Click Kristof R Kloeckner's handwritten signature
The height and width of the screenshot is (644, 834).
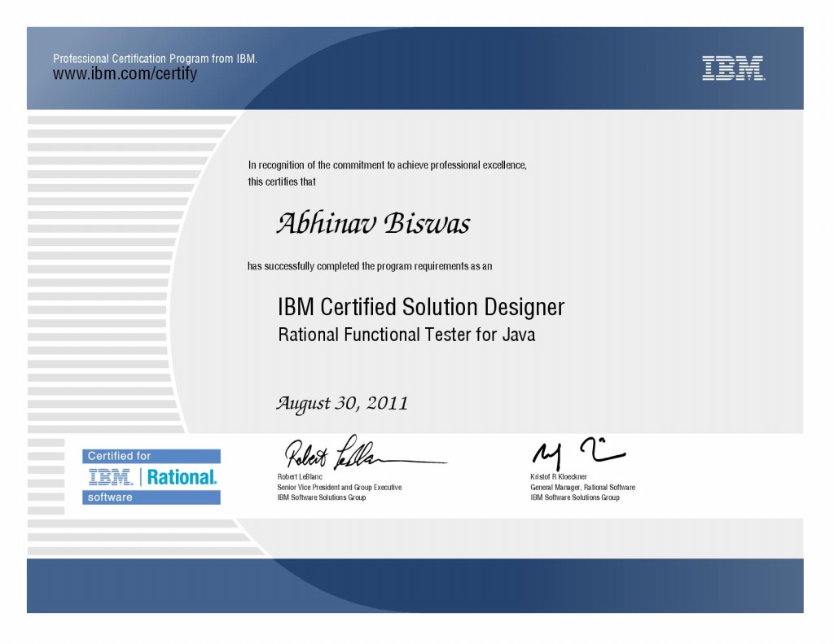pos(579,453)
